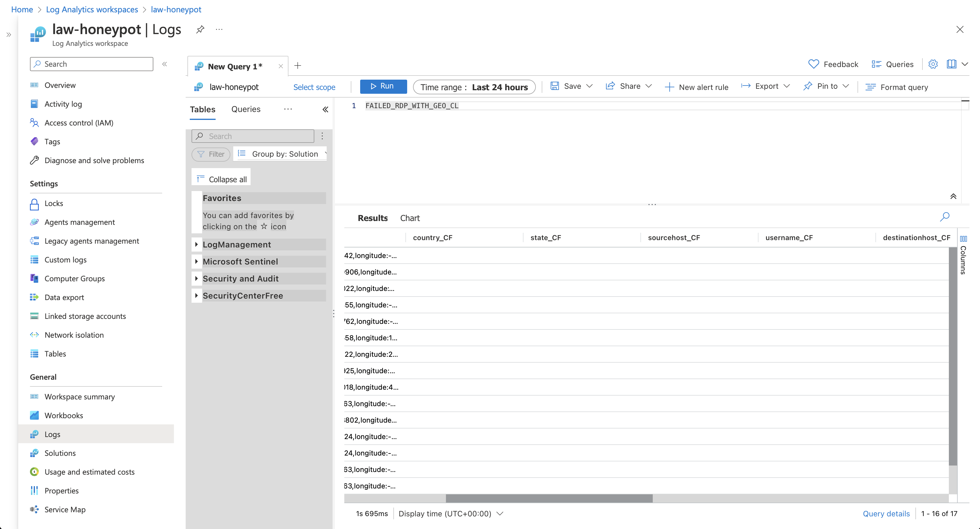Screen dimensions: 980x529
Task: Open Diagnose and solve problems
Action: pos(94,160)
